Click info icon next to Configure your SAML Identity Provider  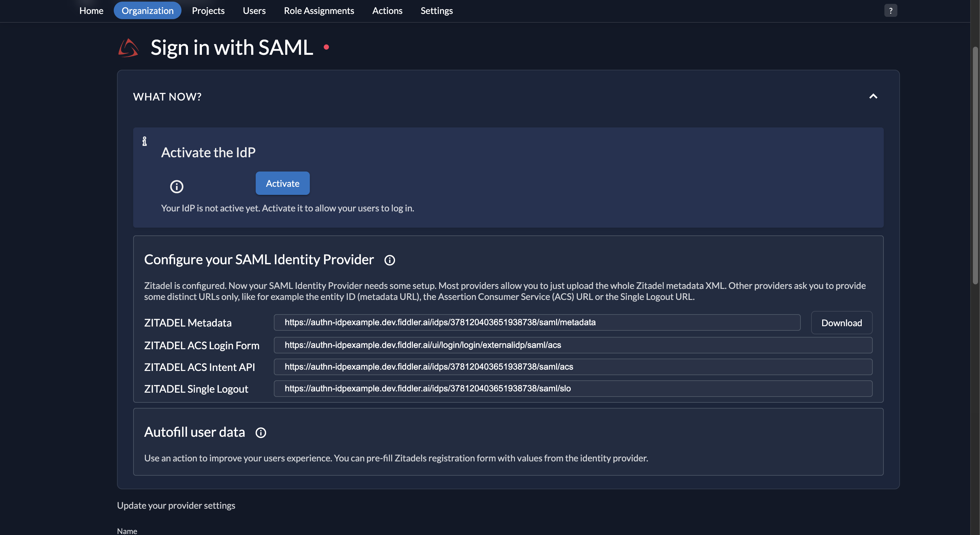coord(390,260)
